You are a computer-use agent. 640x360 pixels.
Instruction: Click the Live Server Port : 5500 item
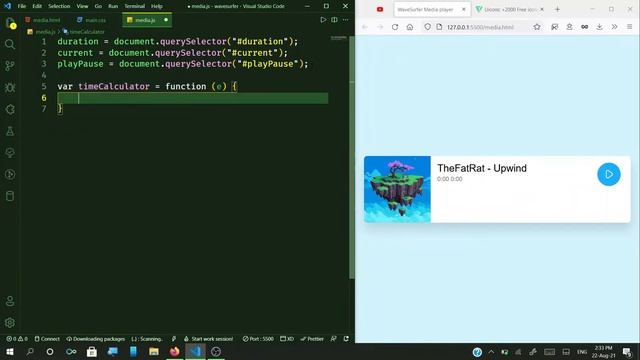point(258,339)
